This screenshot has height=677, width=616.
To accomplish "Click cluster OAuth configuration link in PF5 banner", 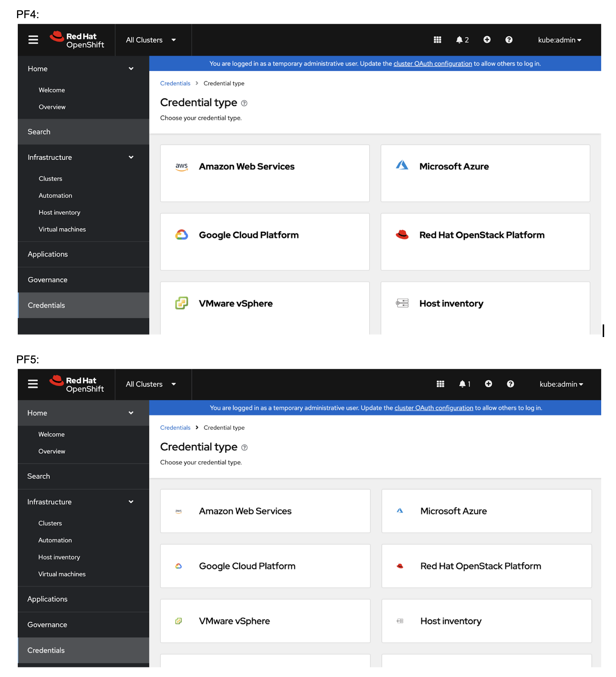I will (x=434, y=408).
